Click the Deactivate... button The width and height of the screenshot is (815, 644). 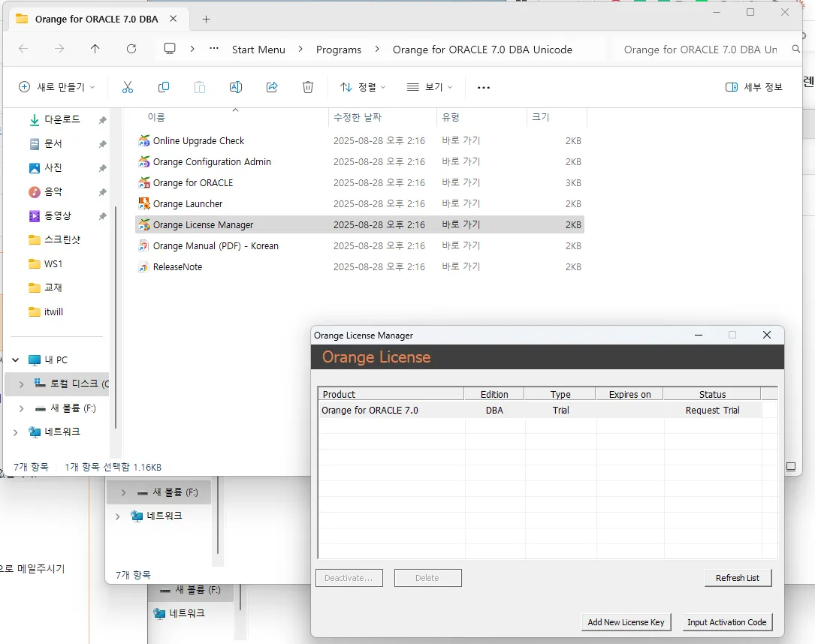[349, 578]
